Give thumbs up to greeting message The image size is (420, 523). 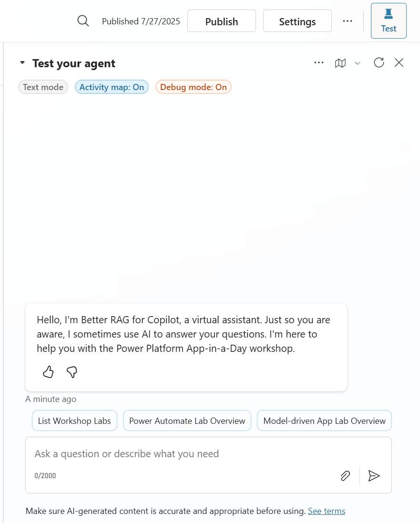coord(48,371)
